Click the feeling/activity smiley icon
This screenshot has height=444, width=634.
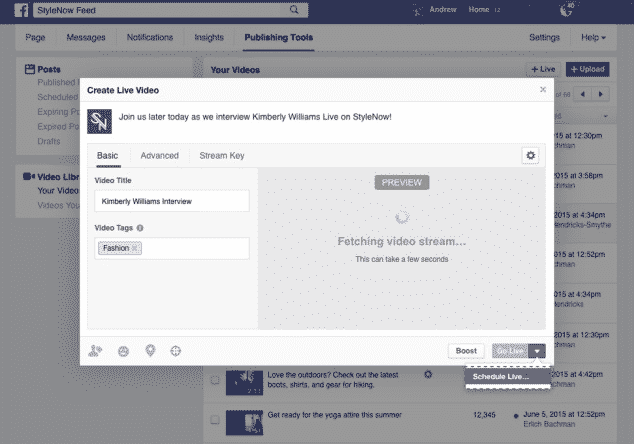(x=123, y=351)
